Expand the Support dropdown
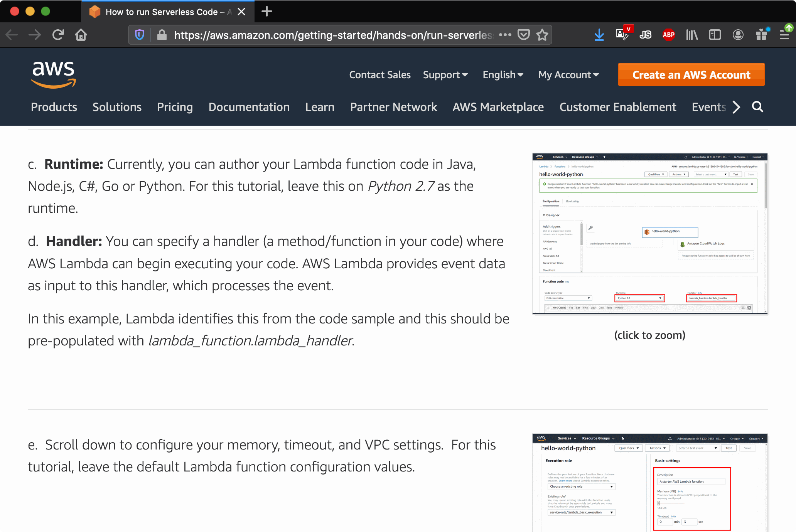 click(x=445, y=75)
